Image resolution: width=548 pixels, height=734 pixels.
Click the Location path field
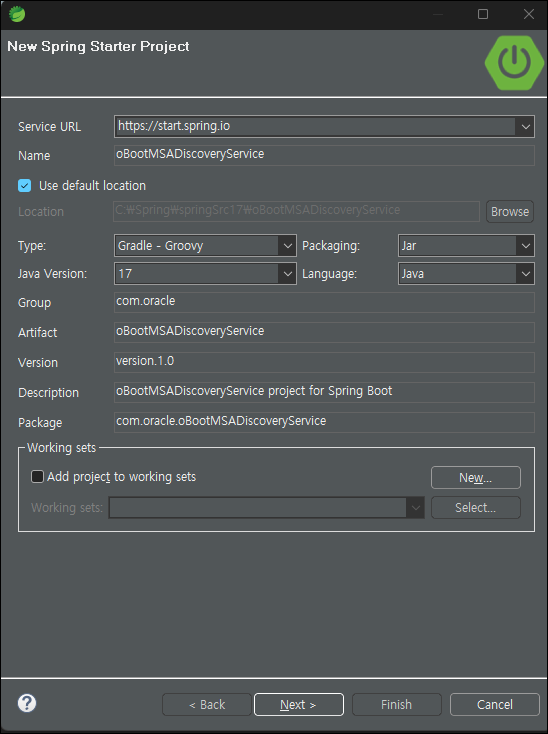(x=297, y=211)
